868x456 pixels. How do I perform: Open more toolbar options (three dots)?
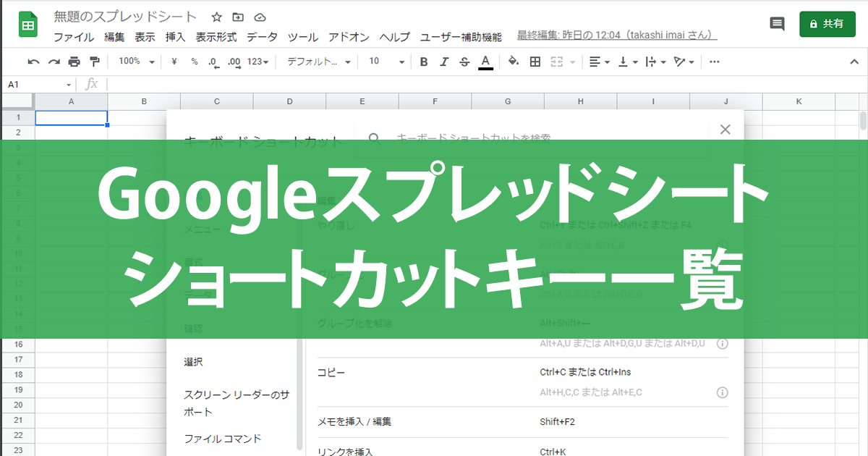click(x=715, y=62)
